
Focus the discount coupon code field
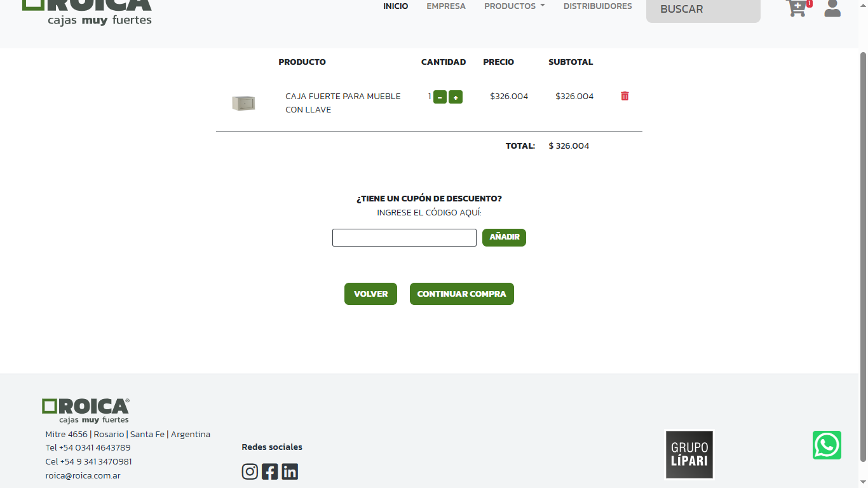[404, 238]
